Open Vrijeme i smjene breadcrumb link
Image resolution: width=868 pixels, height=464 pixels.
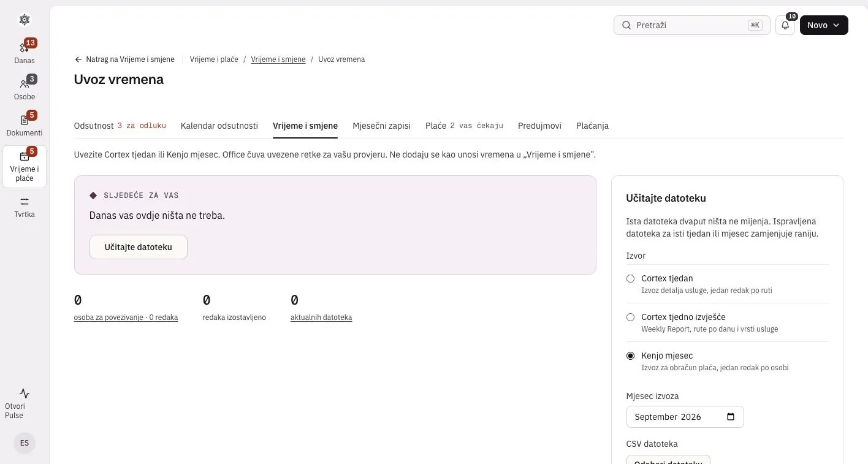coord(278,59)
